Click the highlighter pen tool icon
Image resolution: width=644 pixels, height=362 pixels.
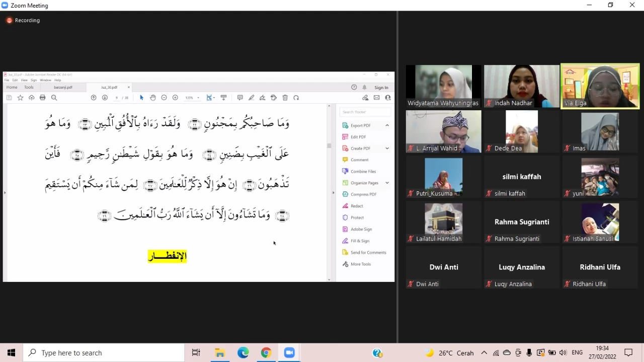pos(251,98)
